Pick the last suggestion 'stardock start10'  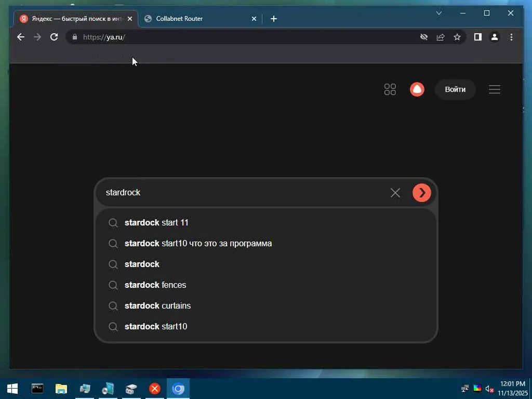266,326
